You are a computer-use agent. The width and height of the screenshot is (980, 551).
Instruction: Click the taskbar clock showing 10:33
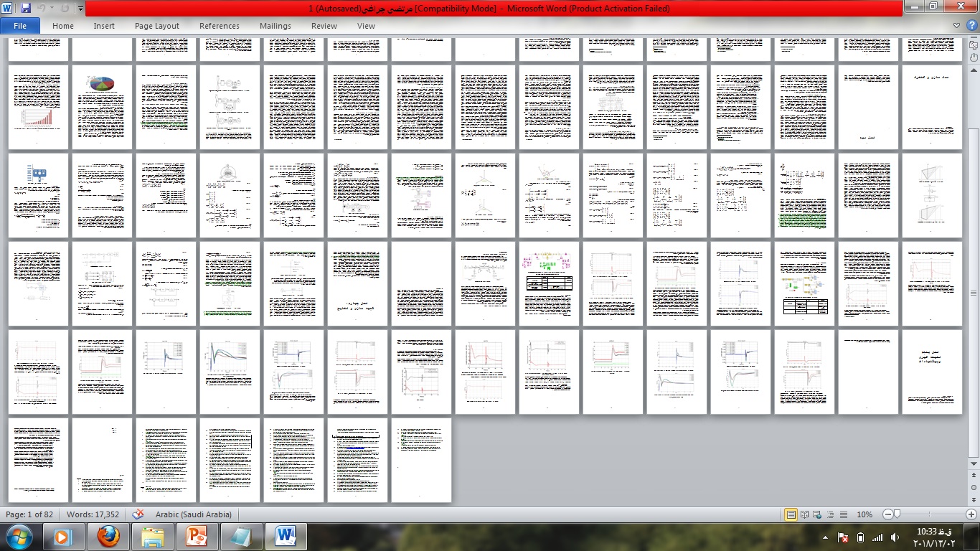coord(934,537)
